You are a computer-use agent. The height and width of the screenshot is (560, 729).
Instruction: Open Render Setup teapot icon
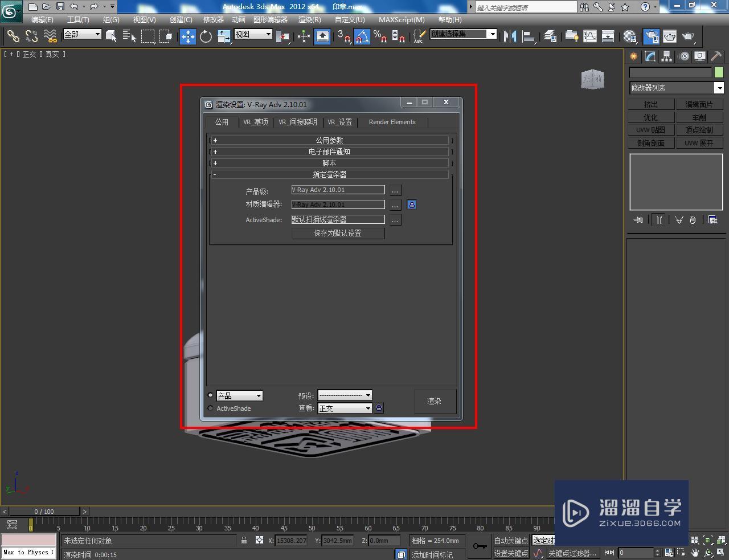pos(651,36)
